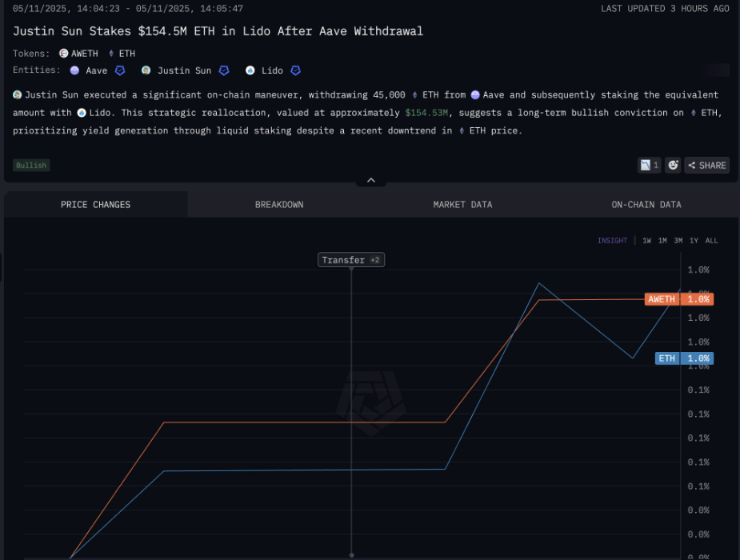Viewport: 740px width, 560px height.
Task: Switch to the Breakdown tab
Action: (x=279, y=205)
